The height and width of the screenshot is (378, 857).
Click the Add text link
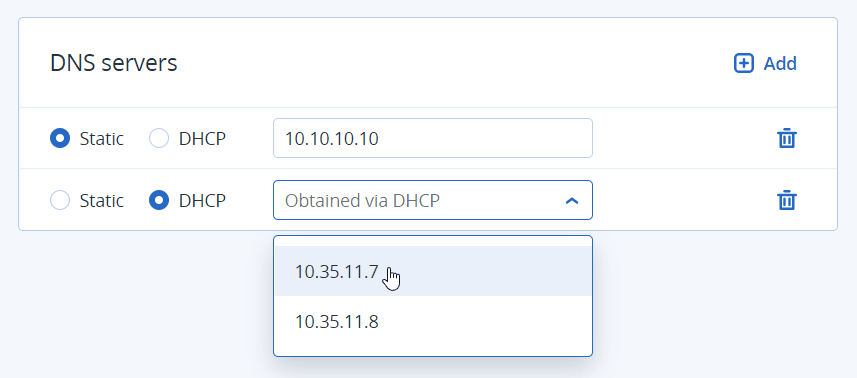(780, 63)
